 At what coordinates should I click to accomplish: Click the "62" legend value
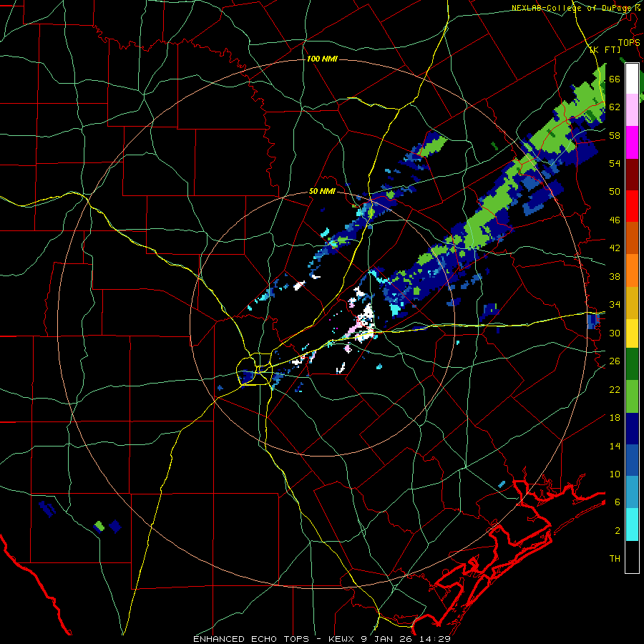point(615,107)
